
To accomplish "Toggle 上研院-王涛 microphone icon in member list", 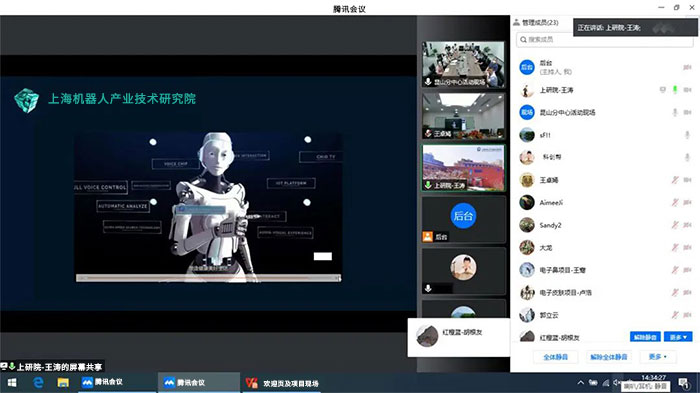I will 675,90.
